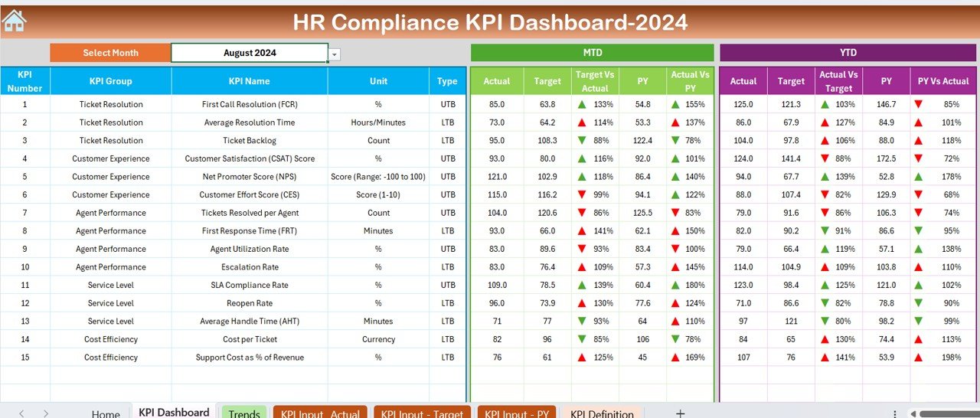This screenshot has height=418, width=980.
Task: Open the month selector dropdown arrow
Action: [335, 54]
